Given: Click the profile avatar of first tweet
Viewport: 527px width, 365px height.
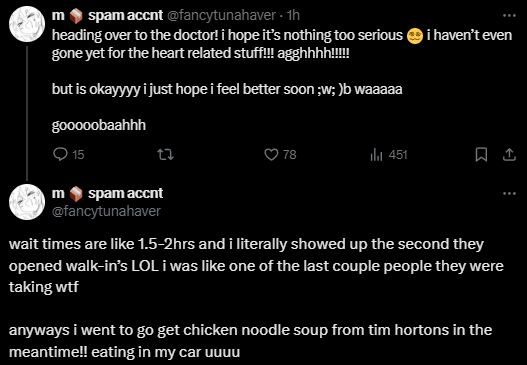Looking at the screenshot, I should click(27, 24).
